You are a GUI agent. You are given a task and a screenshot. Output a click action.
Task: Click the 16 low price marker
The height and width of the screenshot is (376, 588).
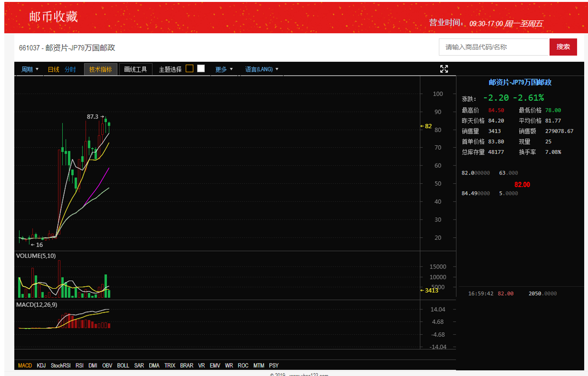[36, 245]
